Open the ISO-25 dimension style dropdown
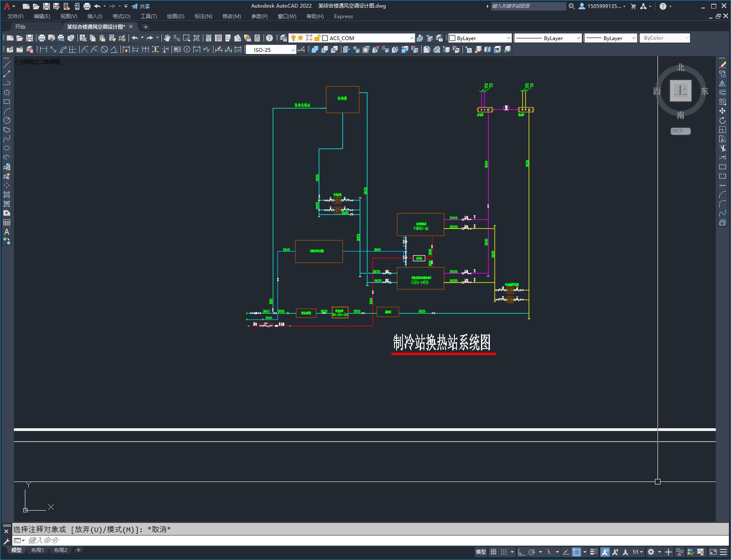Screen dimensions: 731x560 click(x=271, y=50)
